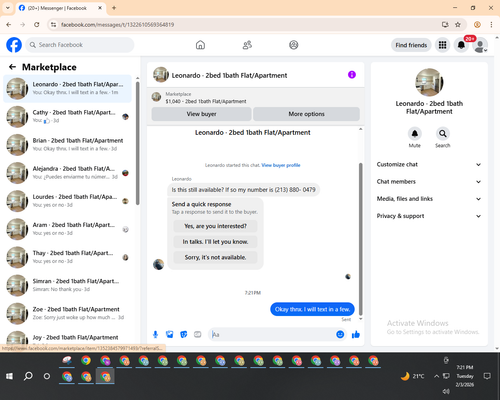Select Leonardo's conversation in the list

pos(67,89)
